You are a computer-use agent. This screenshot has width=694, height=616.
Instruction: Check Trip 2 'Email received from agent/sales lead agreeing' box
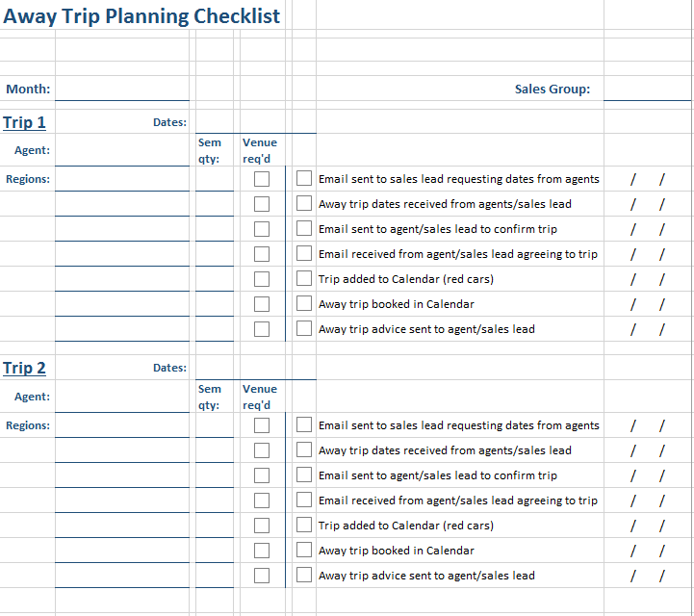pos(304,500)
